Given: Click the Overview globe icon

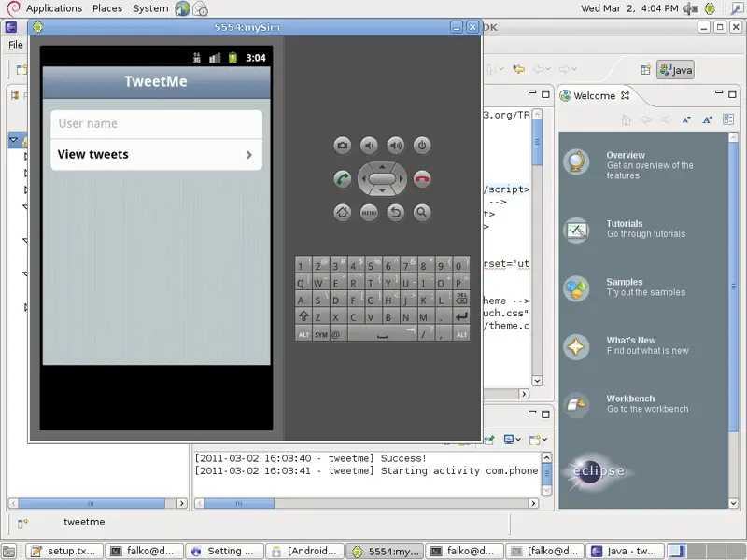Looking at the screenshot, I should 576,161.
